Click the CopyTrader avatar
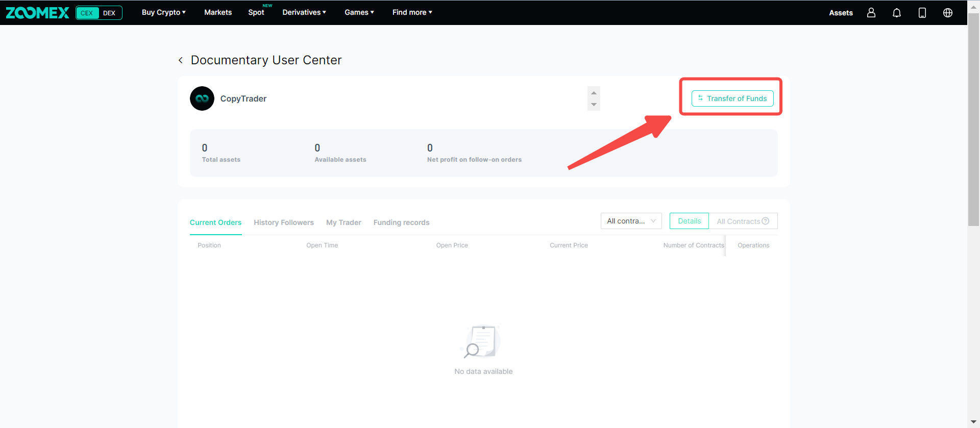980x428 pixels. pyautogui.click(x=202, y=98)
